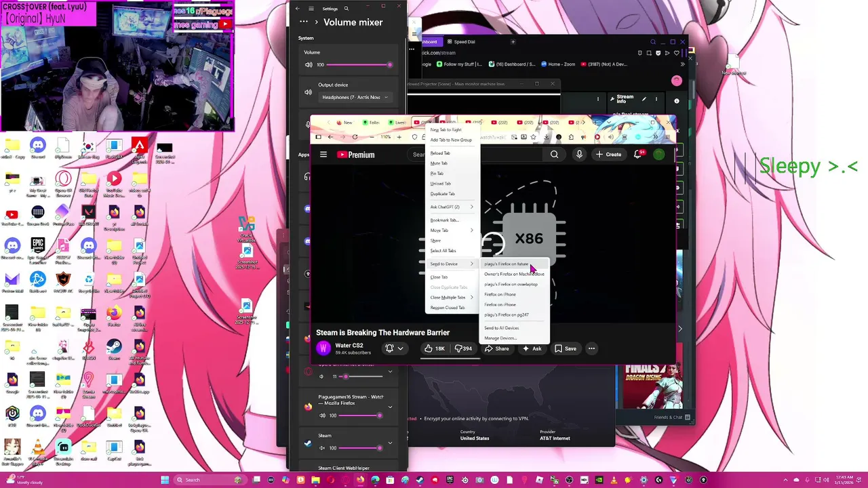
Task: Like the video showing 18K likes
Action: 434,348
